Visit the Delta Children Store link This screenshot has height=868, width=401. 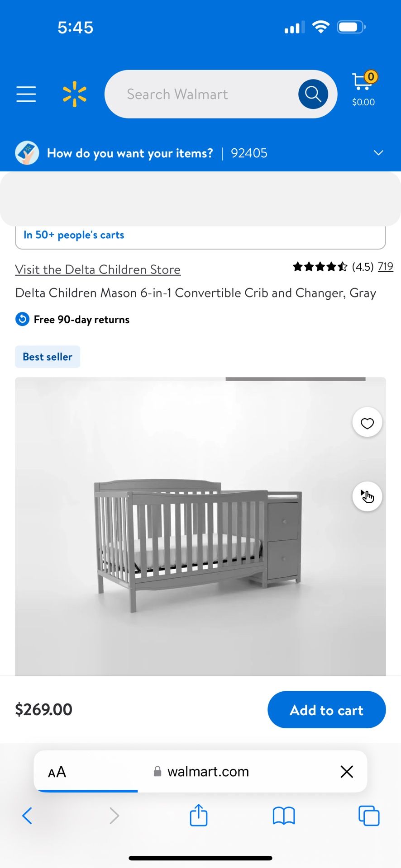point(98,269)
